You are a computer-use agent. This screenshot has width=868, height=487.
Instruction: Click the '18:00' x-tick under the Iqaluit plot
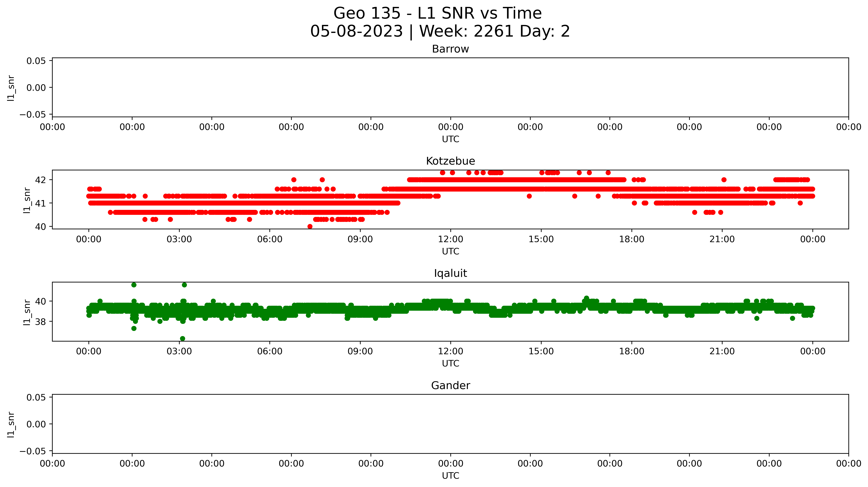pyautogui.click(x=631, y=351)
